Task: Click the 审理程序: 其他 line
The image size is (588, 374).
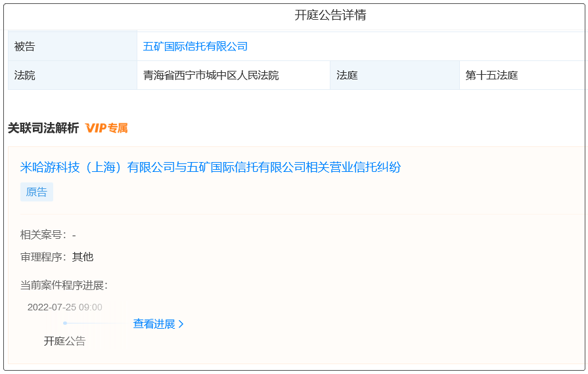Action: (x=57, y=257)
